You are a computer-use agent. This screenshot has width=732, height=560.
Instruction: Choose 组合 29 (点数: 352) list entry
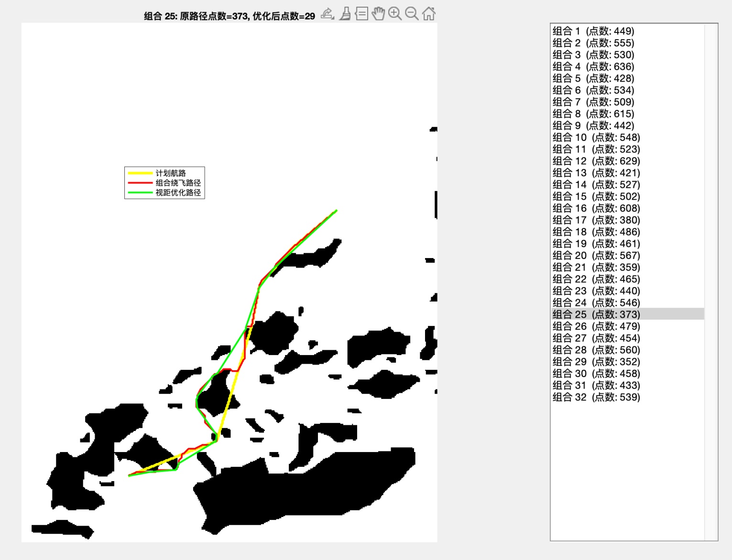coord(596,362)
